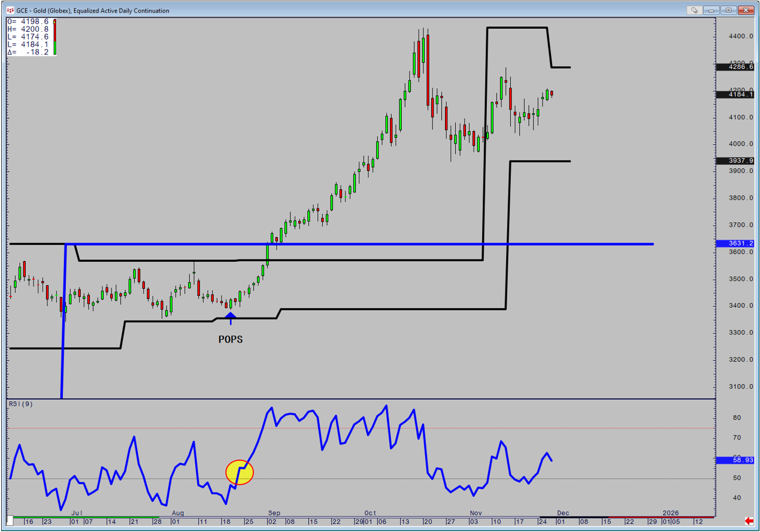Image resolution: width=760 pixels, height=532 pixels.
Task: Click the red arrow at bottom-right corner
Action: pyautogui.click(x=749, y=521)
